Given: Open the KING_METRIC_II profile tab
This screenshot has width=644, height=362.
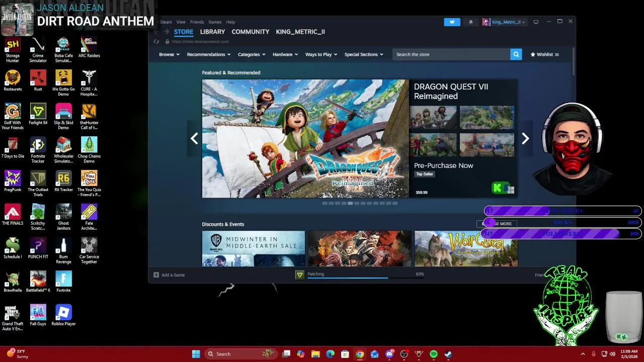Looking at the screenshot, I should click(x=300, y=32).
